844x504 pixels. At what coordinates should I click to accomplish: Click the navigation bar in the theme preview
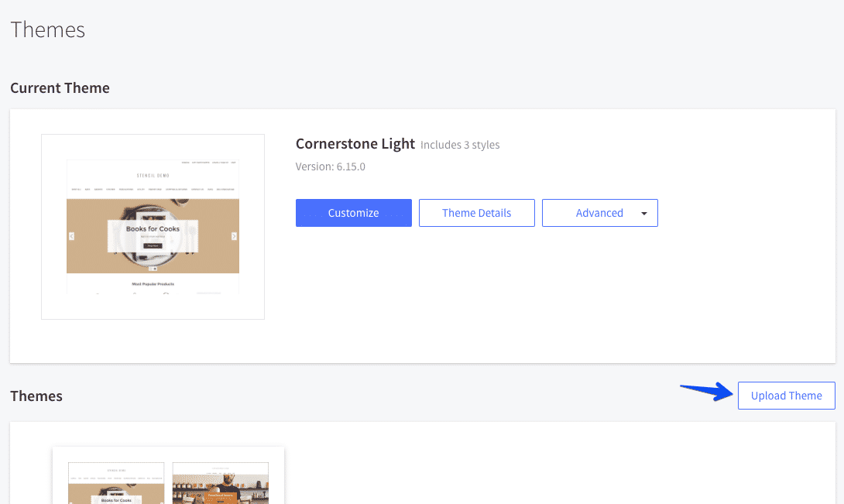[x=153, y=189]
